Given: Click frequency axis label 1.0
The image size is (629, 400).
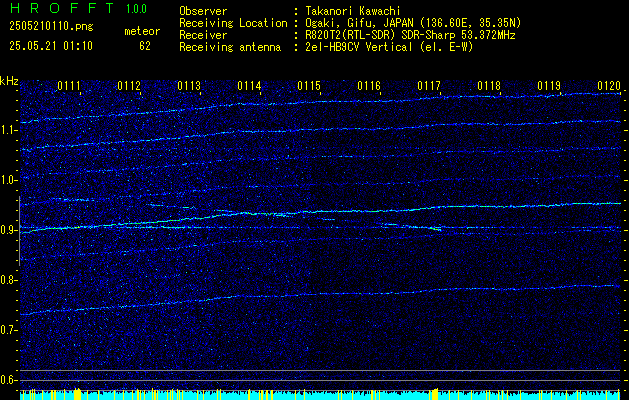Looking at the screenshot, I should click(8, 180).
